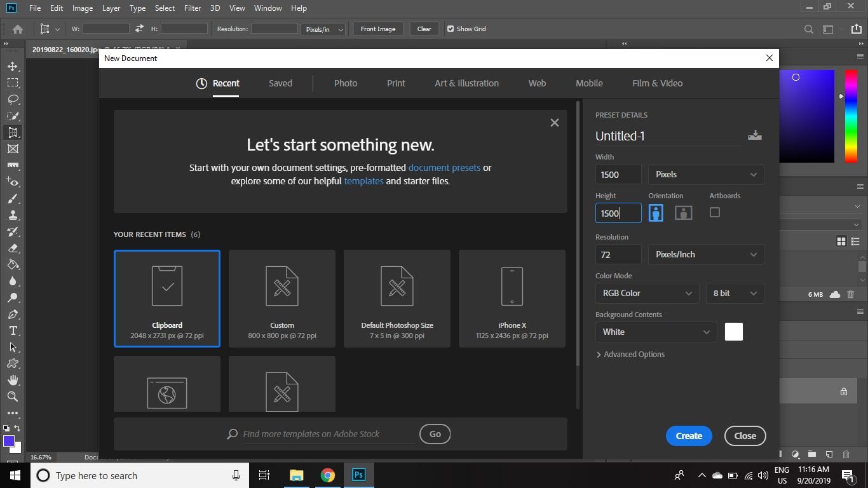
Task: Select the History Brush tool
Action: 13,231
